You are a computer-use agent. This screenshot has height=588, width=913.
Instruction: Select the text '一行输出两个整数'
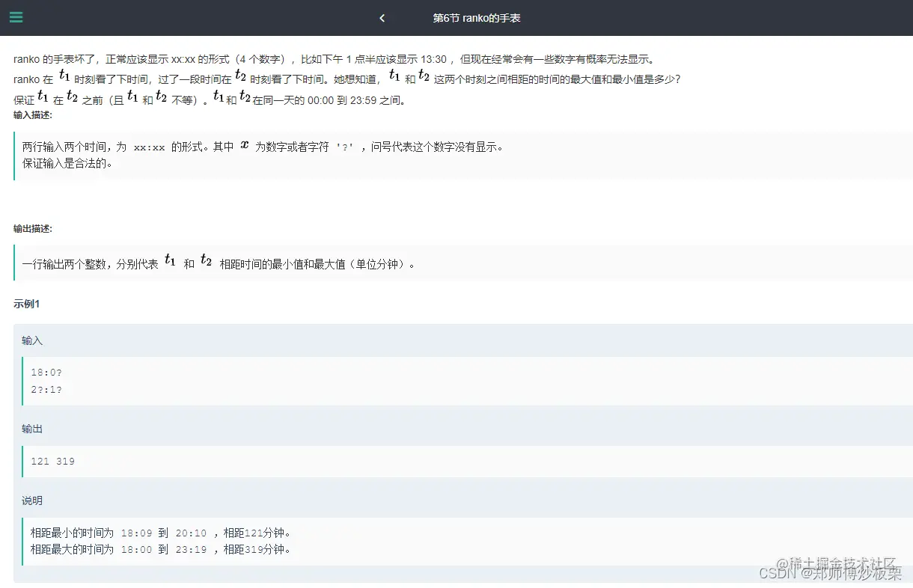pos(64,264)
